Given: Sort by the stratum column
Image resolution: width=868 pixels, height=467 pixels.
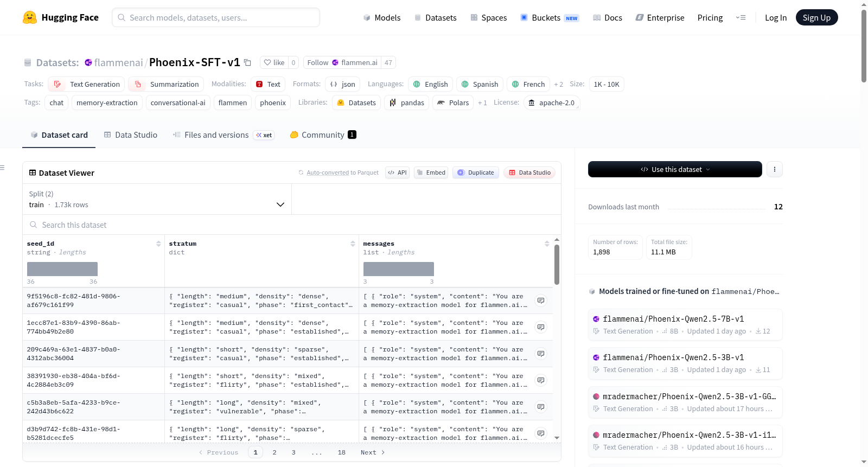Looking at the screenshot, I should (x=353, y=244).
